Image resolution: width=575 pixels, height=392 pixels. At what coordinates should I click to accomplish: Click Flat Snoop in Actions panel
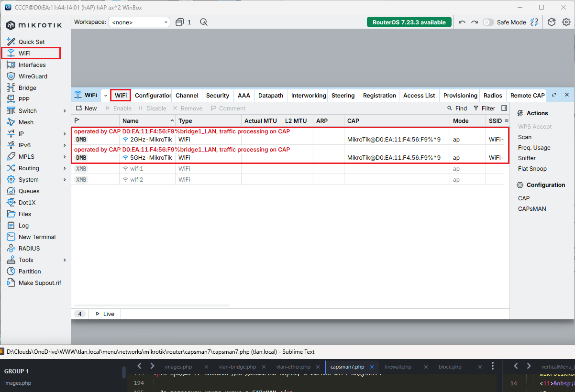(532, 169)
